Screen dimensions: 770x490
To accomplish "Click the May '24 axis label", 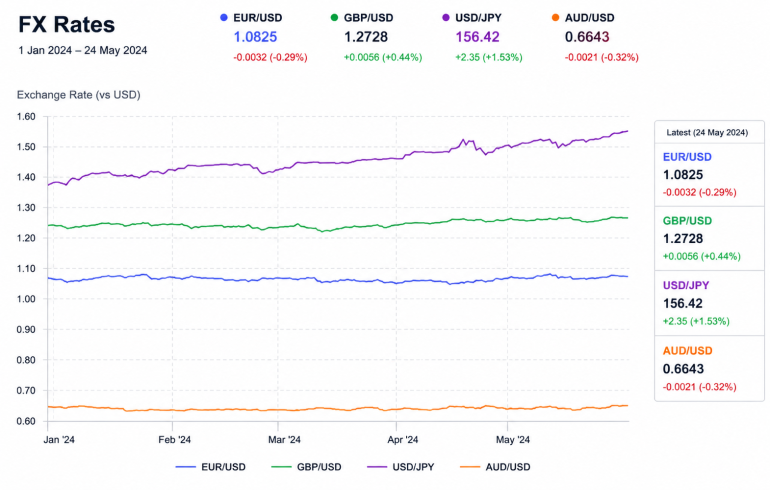I will (513, 439).
